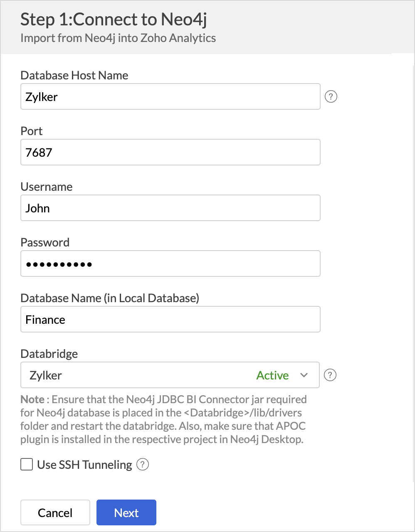Image resolution: width=415 pixels, height=532 pixels.
Task: Open the help icon next to SSH Tunneling
Action: [143, 464]
